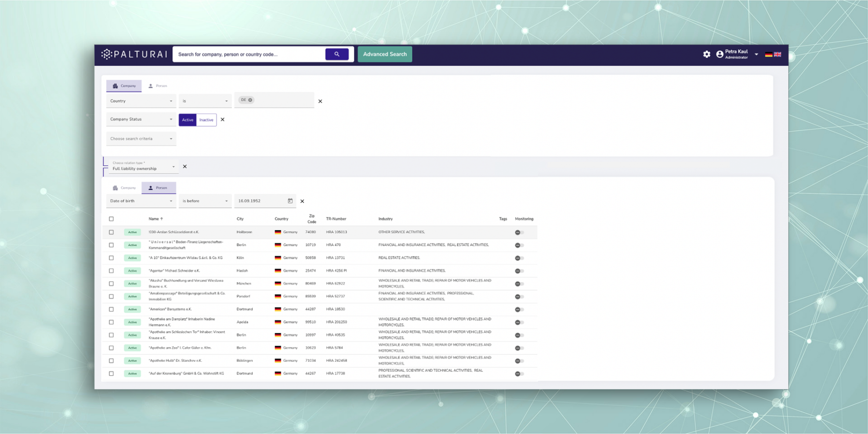The width and height of the screenshot is (868, 434).
Task: Select the Inactive company status option
Action: pos(206,120)
